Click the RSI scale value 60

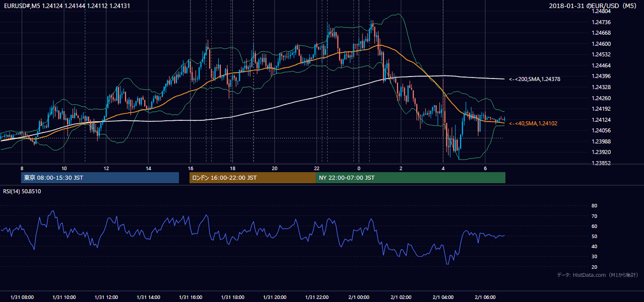(594, 226)
